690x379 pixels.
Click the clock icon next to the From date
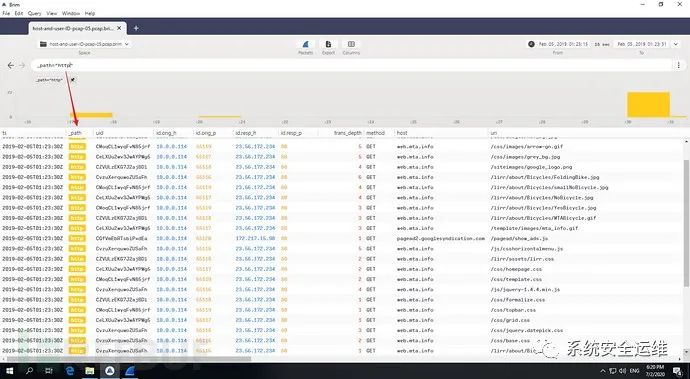[x=531, y=44]
